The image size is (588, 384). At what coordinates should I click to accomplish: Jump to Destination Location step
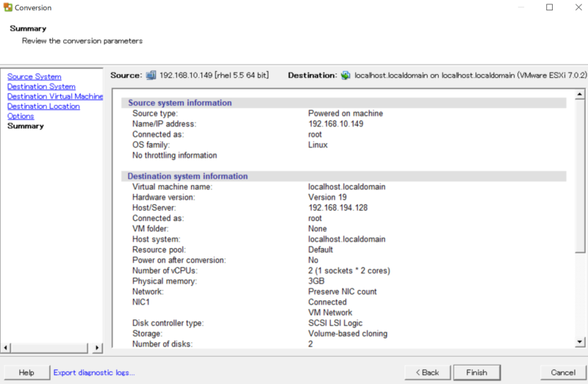point(43,106)
